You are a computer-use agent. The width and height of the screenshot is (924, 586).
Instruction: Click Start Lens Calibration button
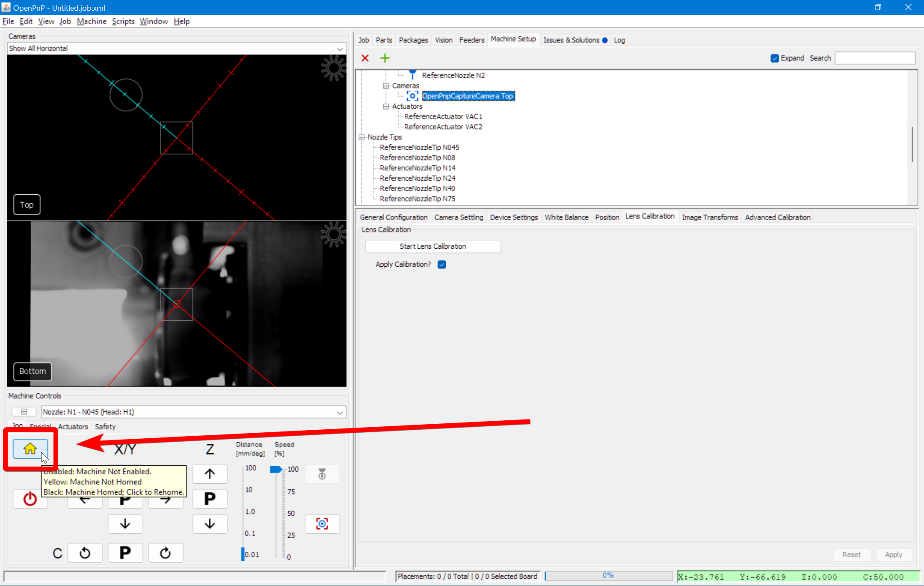coord(432,247)
